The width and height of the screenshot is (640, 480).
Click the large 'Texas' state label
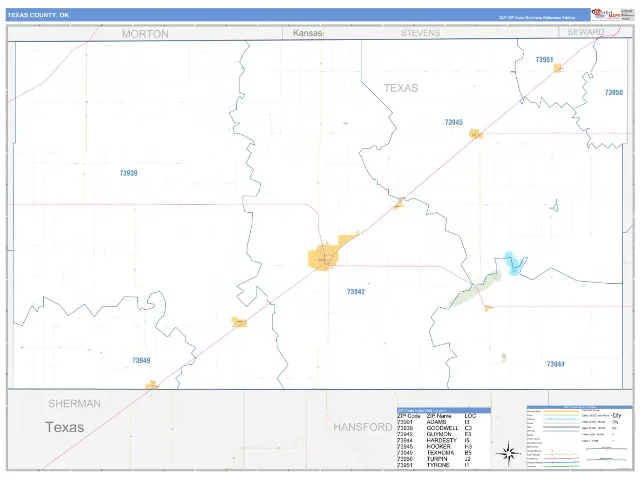coord(64,427)
